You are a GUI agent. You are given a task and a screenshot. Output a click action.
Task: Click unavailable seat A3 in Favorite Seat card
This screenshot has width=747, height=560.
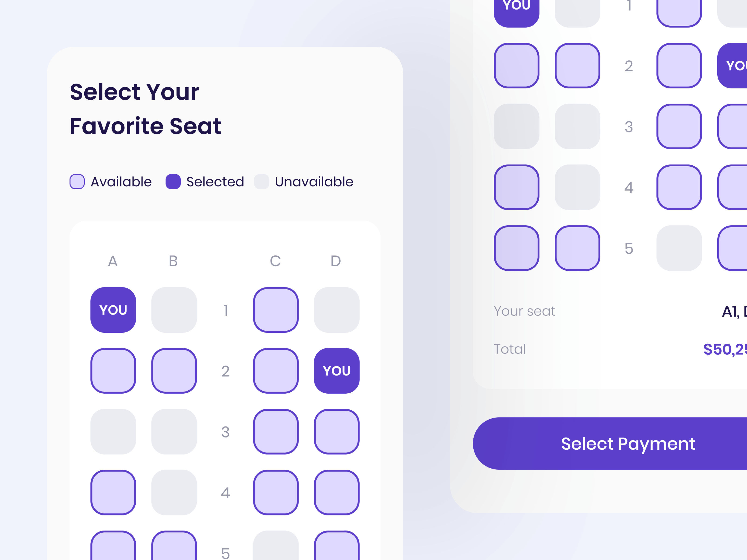coord(113,431)
